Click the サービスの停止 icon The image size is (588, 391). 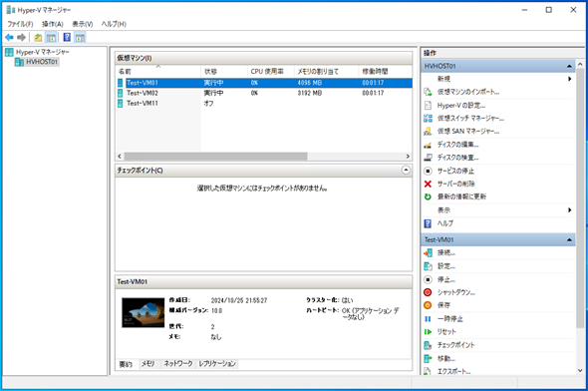click(428, 172)
